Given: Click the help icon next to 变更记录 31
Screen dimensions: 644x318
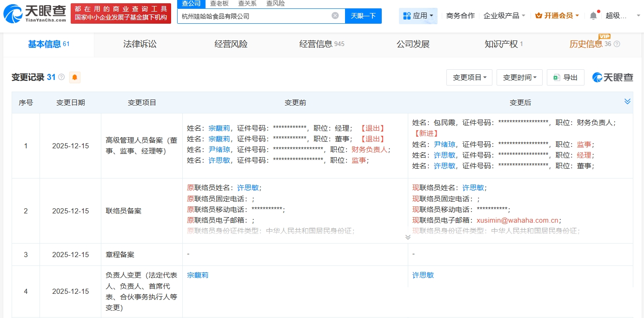Looking at the screenshot, I should (61, 77).
